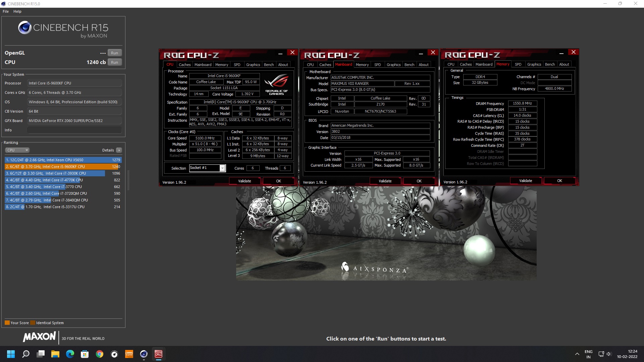Click the empty Info field in Cinebench
644x362 pixels.
(x=74, y=130)
